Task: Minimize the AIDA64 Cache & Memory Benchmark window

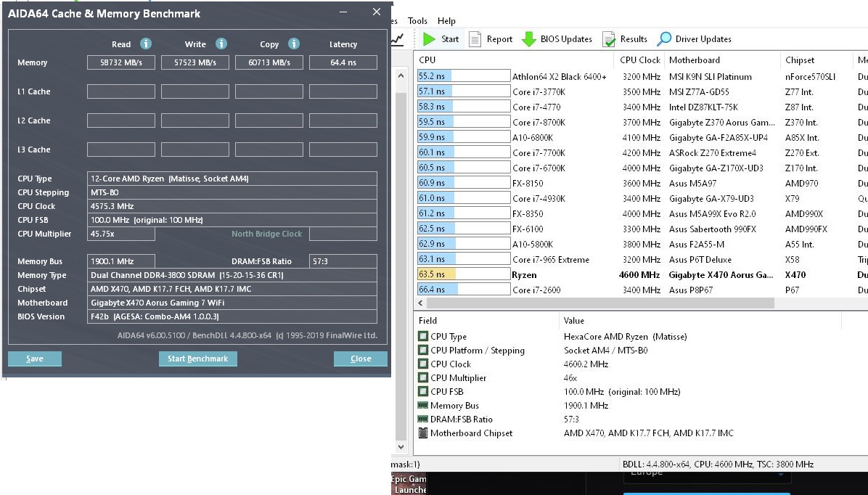Action: 343,12
